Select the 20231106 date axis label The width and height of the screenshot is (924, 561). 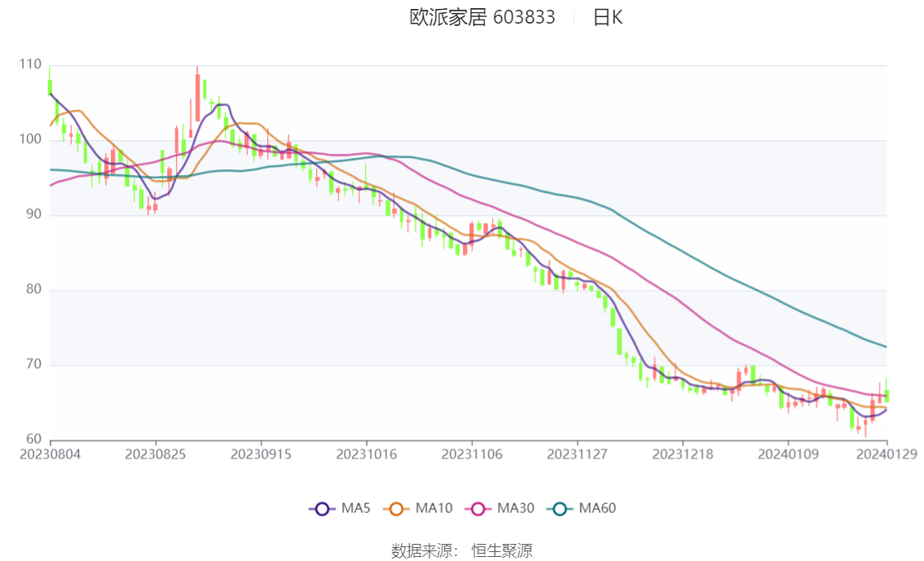click(472, 454)
